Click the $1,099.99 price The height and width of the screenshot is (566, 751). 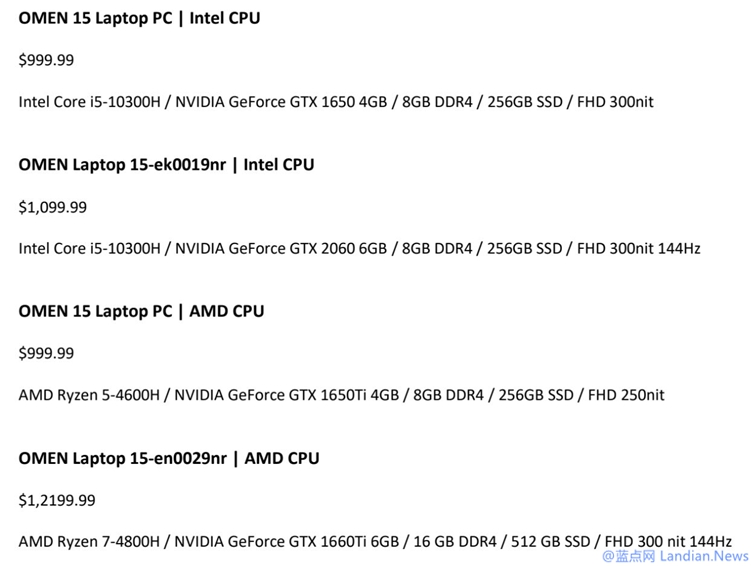pyautogui.click(x=53, y=207)
